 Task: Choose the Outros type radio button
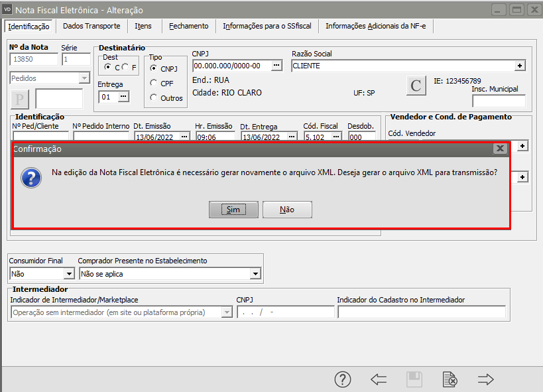154,98
